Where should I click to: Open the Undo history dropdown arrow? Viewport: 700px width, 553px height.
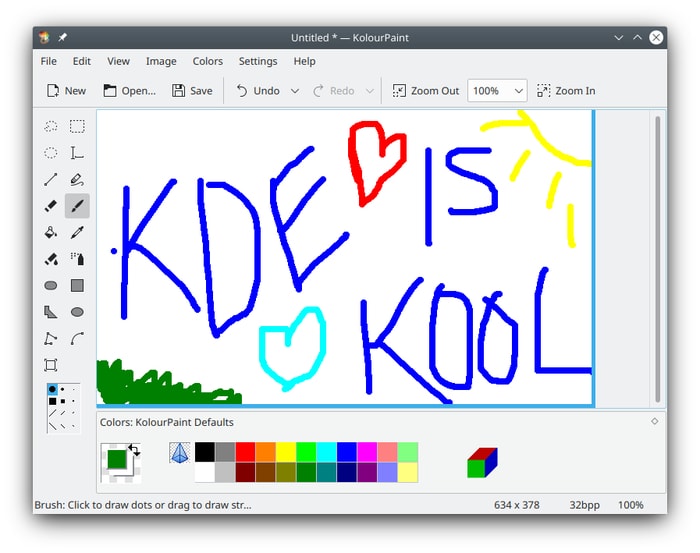[295, 91]
